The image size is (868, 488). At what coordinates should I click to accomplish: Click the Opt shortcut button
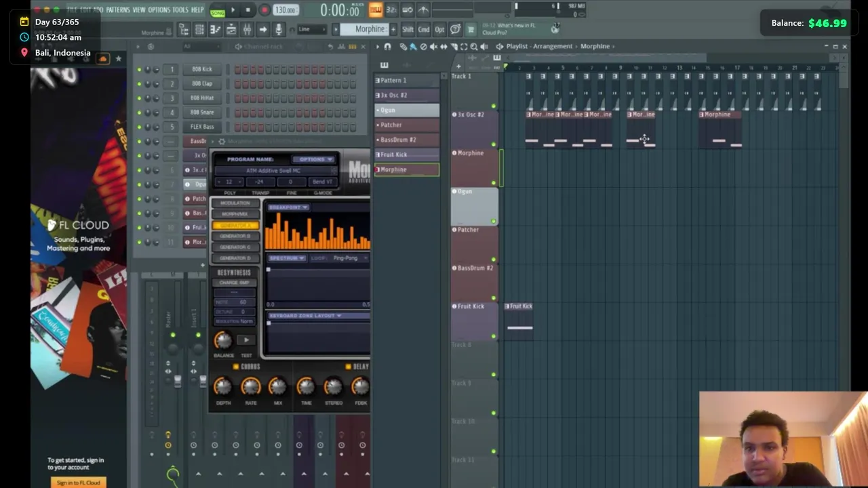coord(439,30)
